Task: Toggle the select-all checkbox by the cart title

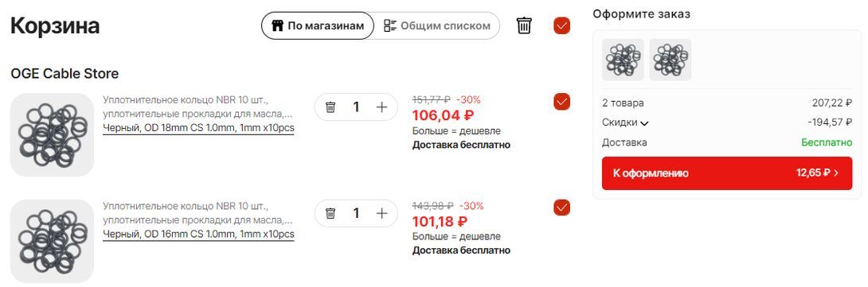Action: (x=562, y=25)
